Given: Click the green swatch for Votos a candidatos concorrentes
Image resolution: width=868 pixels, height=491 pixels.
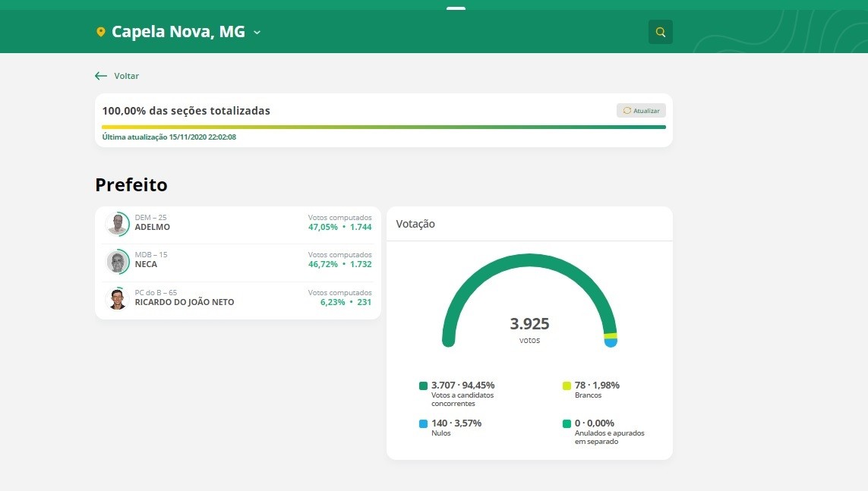Looking at the screenshot, I should (424, 386).
